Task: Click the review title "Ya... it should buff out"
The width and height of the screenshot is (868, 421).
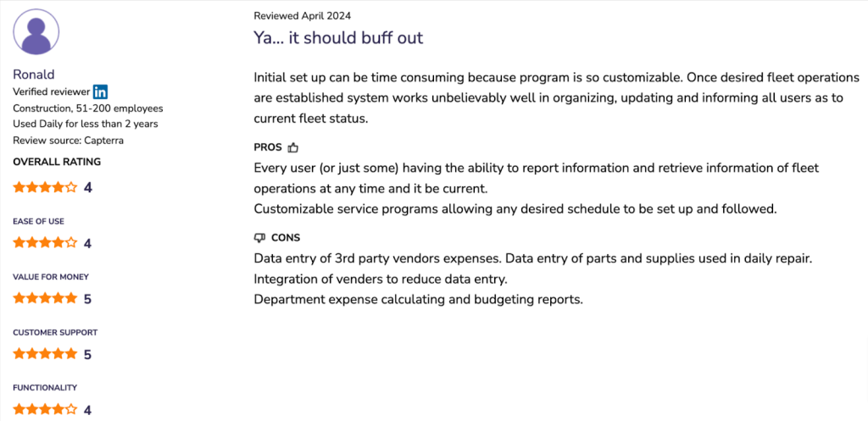Action: pos(338,38)
